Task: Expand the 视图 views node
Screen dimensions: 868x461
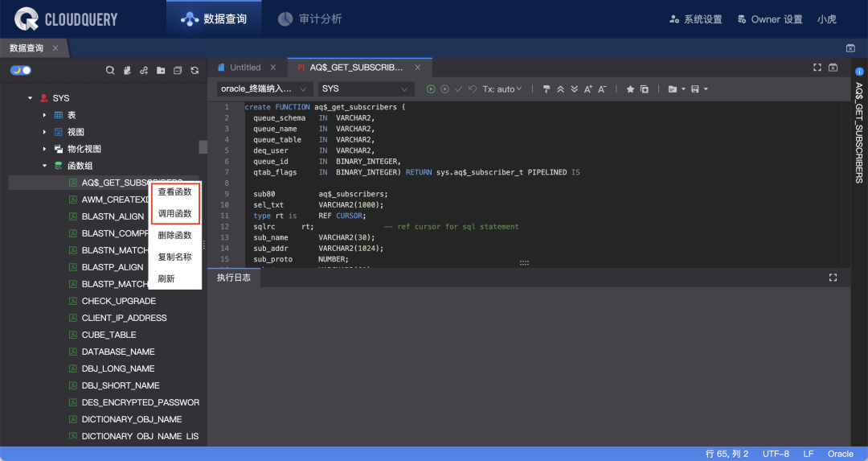Action: [44, 132]
